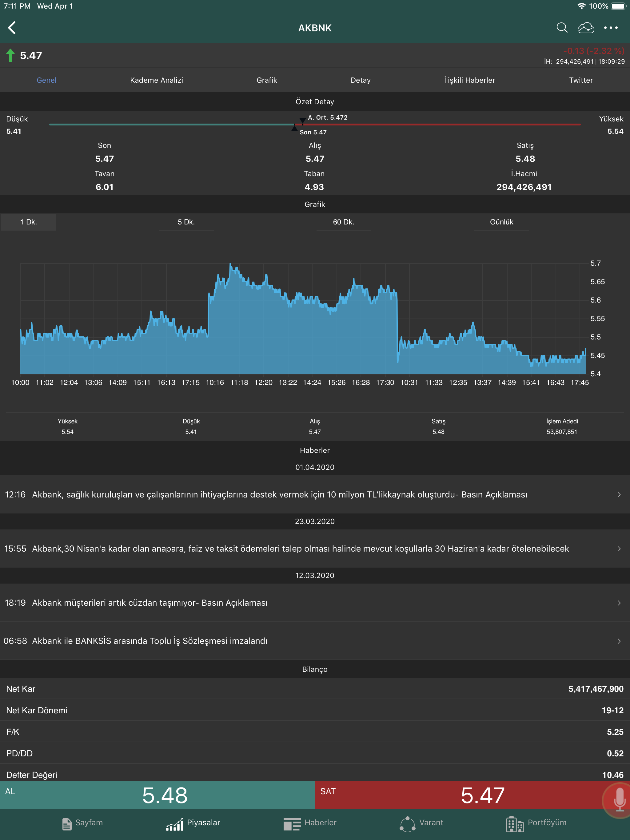Select the 5 Dk. chart interval

click(x=186, y=222)
